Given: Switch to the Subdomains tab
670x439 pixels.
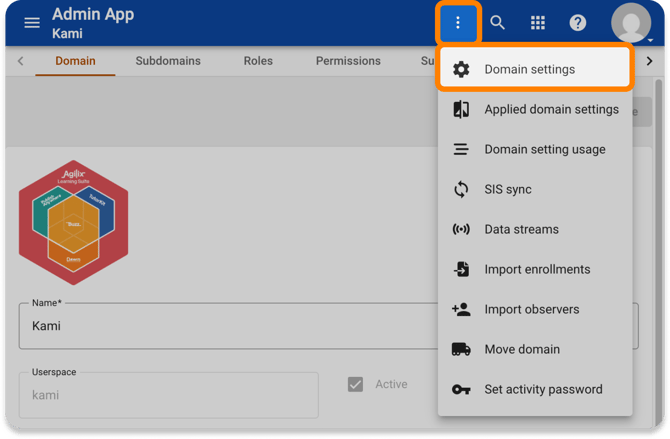Looking at the screenshot, I should [168, 61].
